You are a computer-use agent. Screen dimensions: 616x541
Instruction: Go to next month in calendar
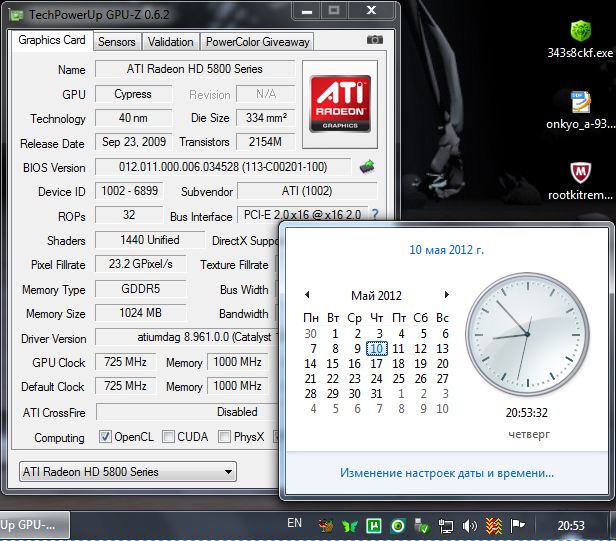pyautogui.click(x=446, y=295)
